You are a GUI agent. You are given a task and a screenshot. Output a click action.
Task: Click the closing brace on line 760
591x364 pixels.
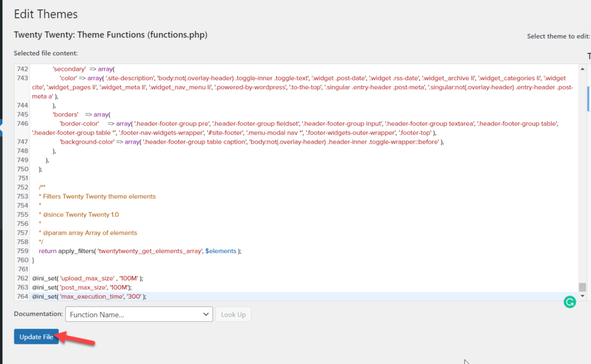coord(33,260)
